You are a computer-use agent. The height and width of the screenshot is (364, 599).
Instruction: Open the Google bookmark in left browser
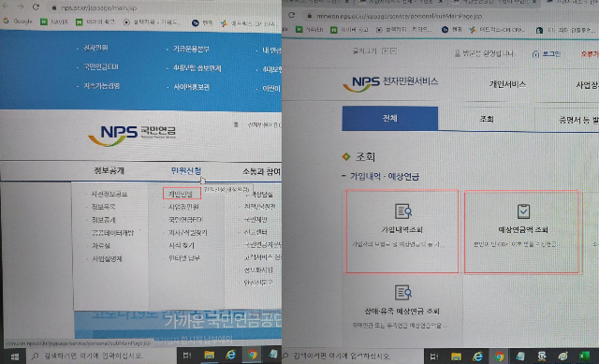click(x=18, y=22)
